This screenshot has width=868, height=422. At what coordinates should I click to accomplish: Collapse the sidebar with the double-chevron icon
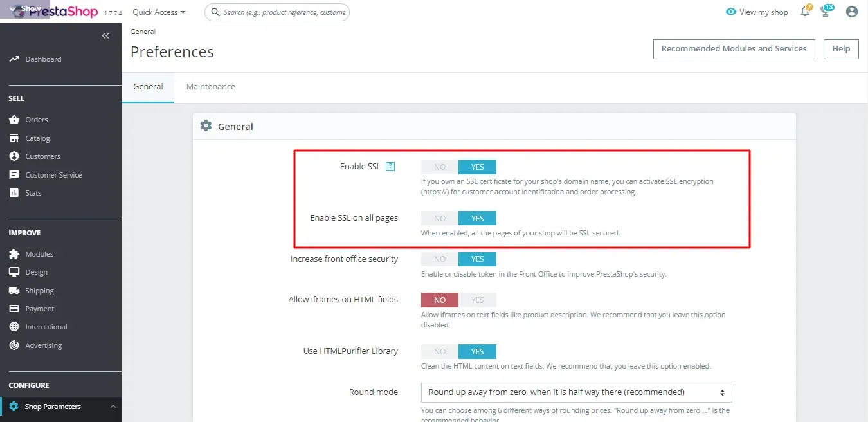coord(105,36)
